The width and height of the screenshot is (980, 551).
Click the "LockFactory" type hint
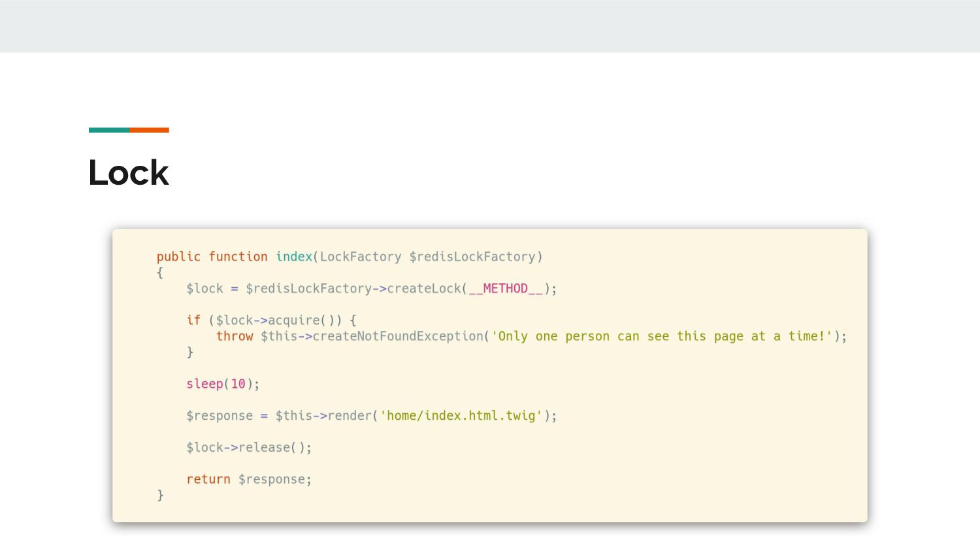click(x=360, y=257)
